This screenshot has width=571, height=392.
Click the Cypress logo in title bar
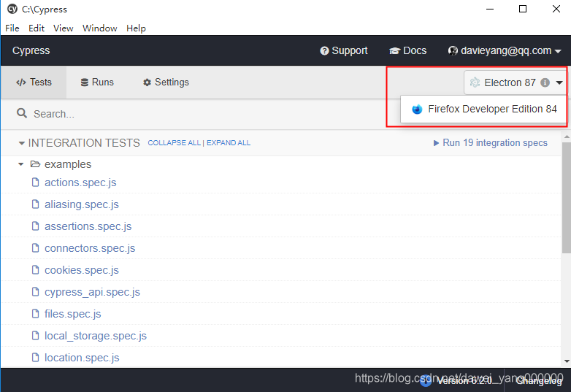coord(12,9)
